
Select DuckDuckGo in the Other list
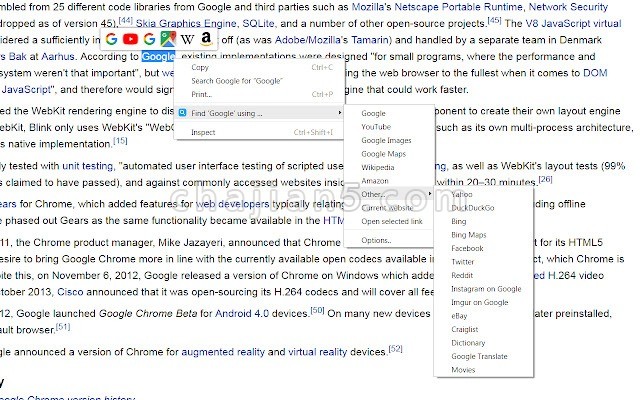point(484,208)
